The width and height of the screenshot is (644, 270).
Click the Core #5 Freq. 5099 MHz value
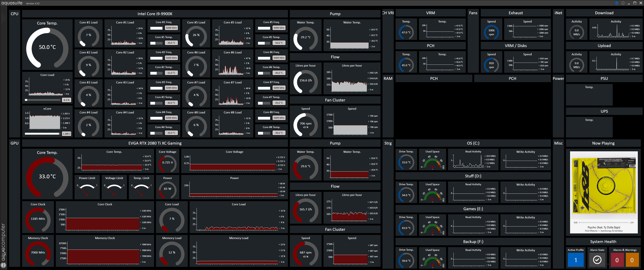coord(279,28)
